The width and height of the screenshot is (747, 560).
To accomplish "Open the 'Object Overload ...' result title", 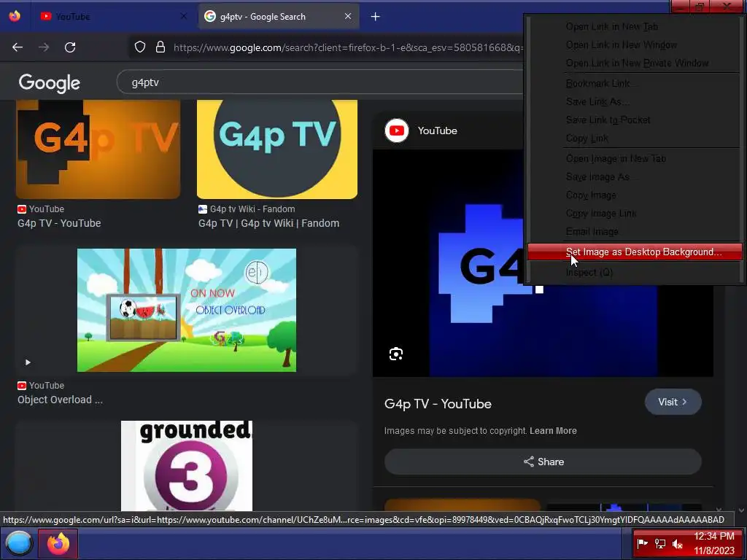I will pos(60,400).
